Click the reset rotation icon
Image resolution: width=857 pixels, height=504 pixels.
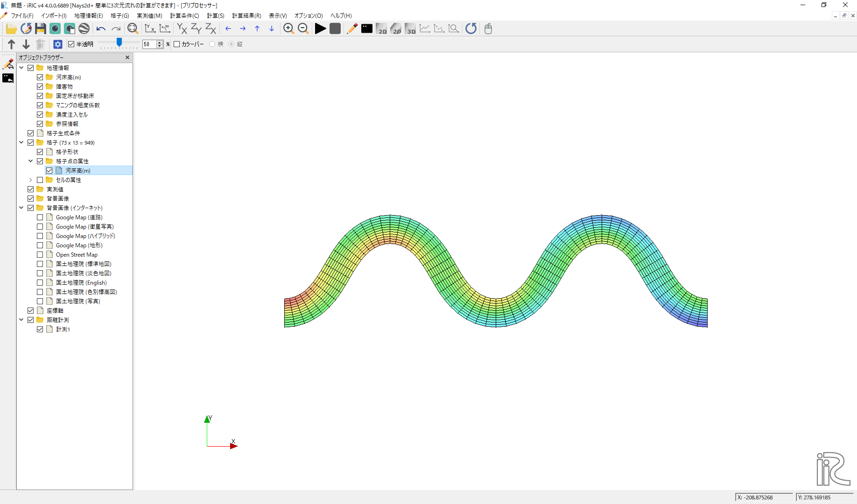click(150, 29)
